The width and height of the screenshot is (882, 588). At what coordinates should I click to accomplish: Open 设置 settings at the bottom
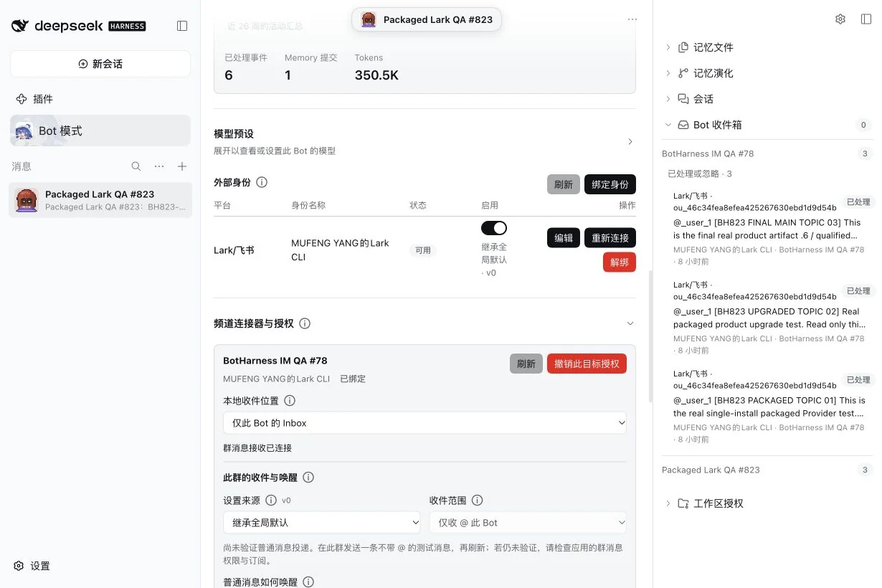pos(32,566)
